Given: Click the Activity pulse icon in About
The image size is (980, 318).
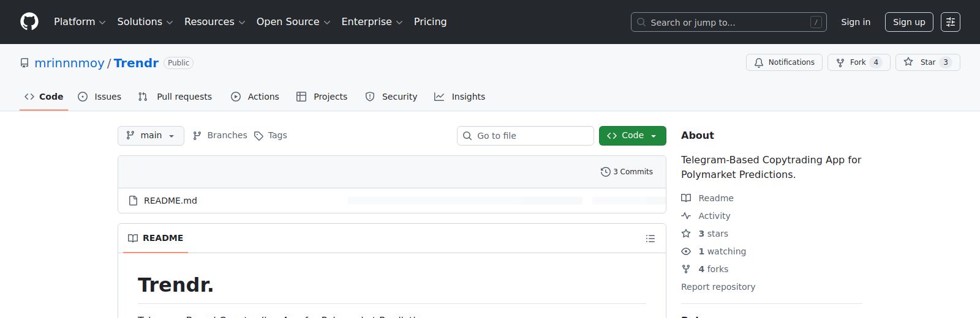Looking at the screenshot, I should click(686, 216).
